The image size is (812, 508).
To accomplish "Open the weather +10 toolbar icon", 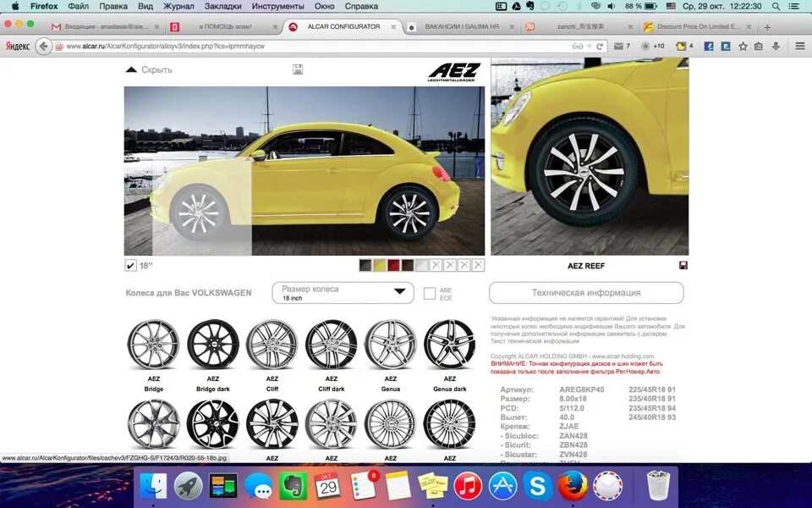I will [652, 46].
